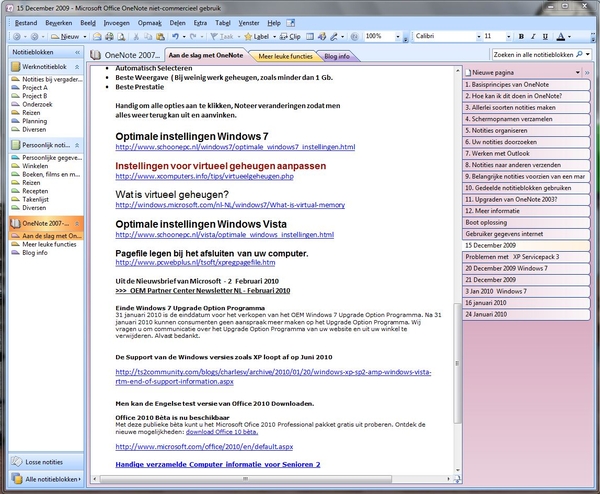Image resolution: width=600 pixels, height=494 pixels.
Task: Open the search scope dropdown arrow
Action: (x=588, y=54)
